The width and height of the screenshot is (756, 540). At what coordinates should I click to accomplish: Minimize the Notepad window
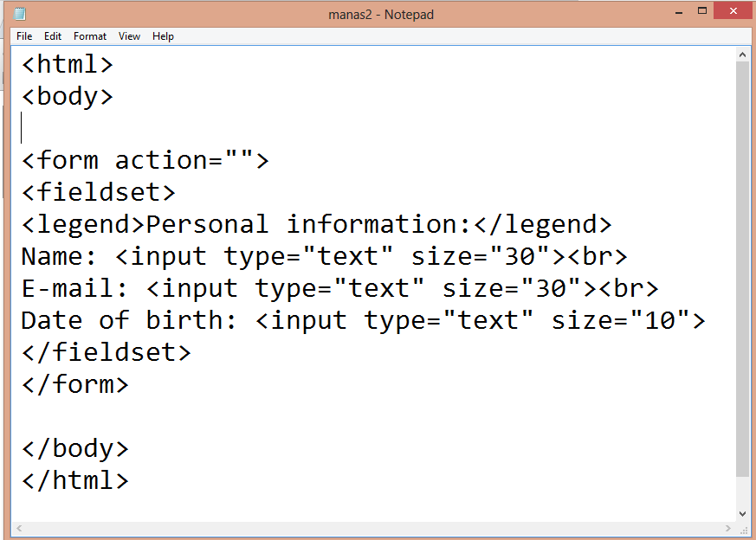679,12
